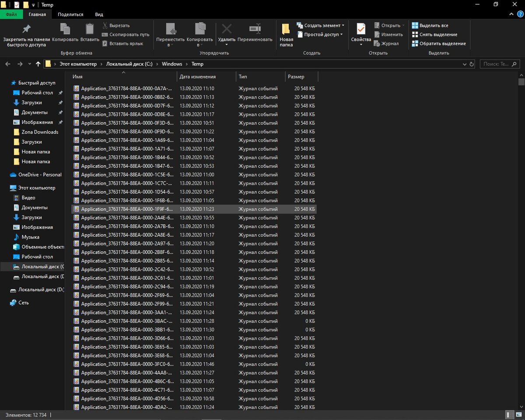
Task: Refresh the folder view
Action: point(472,64)
